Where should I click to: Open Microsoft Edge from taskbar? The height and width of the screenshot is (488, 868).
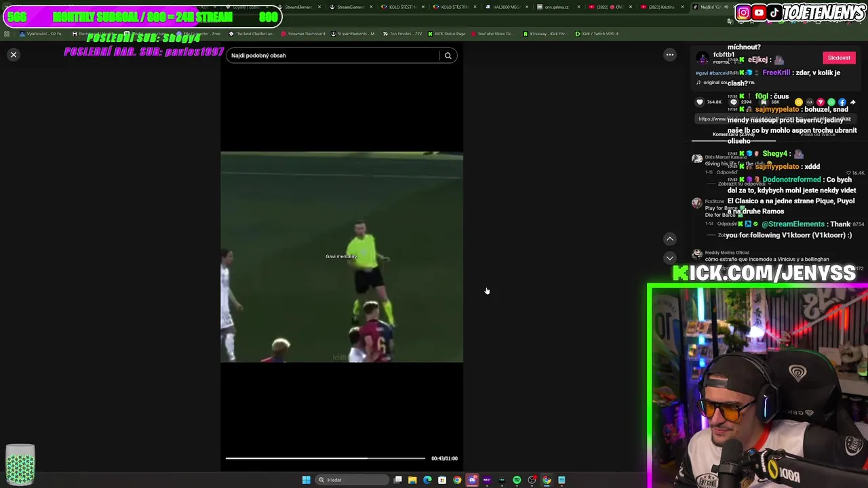tap(427, 480)
